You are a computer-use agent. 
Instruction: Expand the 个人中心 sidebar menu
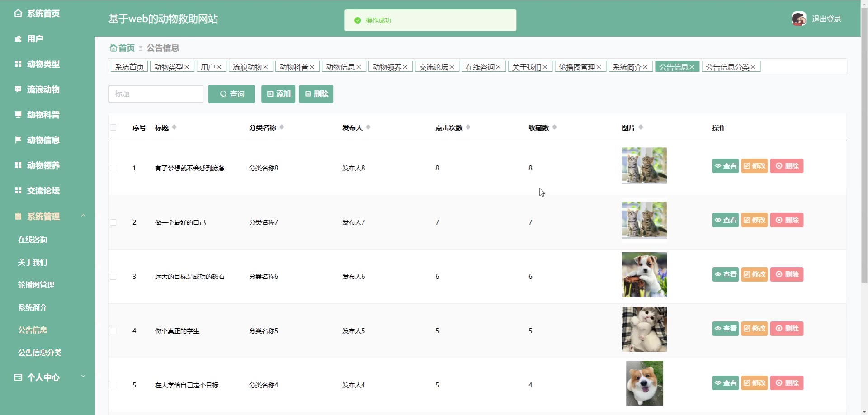point(83,377)
